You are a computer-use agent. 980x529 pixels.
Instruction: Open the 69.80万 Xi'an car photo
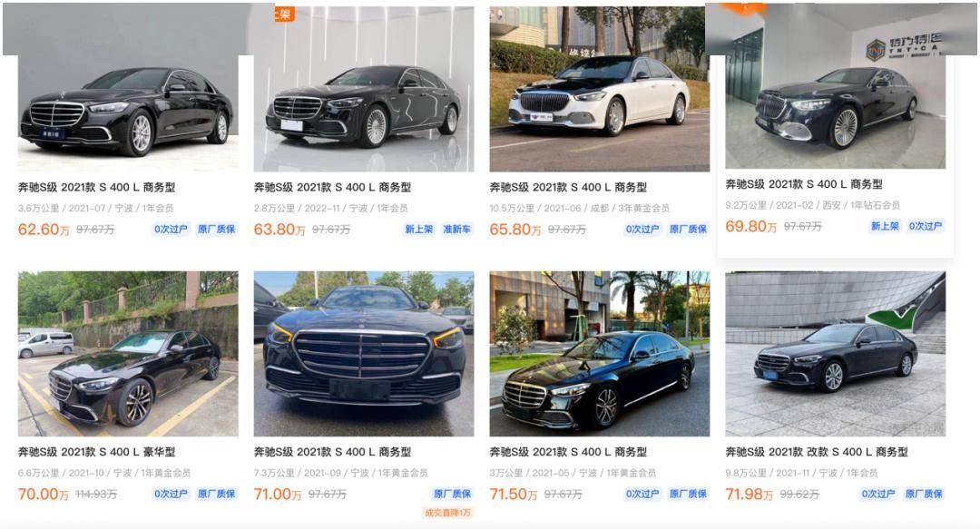[x=835, y=112]
